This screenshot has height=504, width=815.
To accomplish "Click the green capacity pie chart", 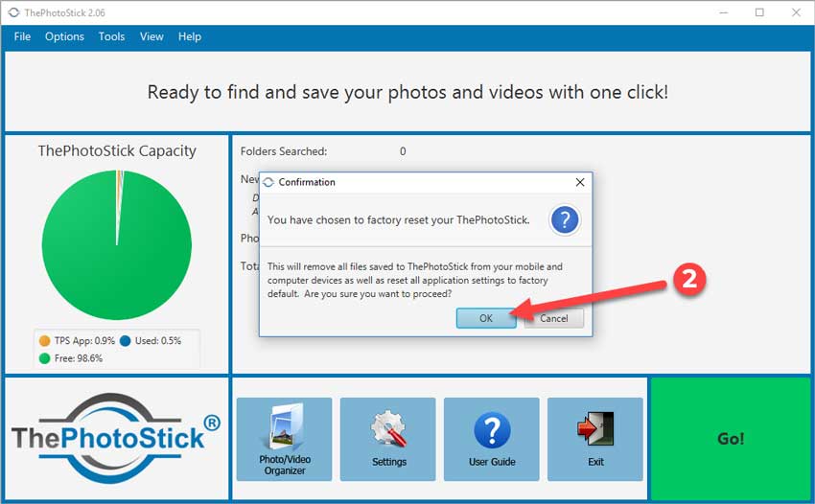I will (116, 245).
